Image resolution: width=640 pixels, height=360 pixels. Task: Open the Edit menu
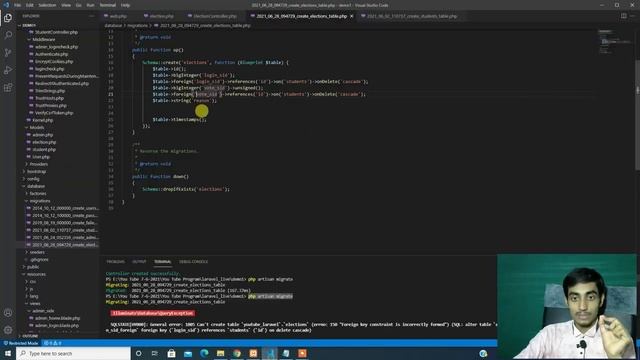click(x=30, y=5)
